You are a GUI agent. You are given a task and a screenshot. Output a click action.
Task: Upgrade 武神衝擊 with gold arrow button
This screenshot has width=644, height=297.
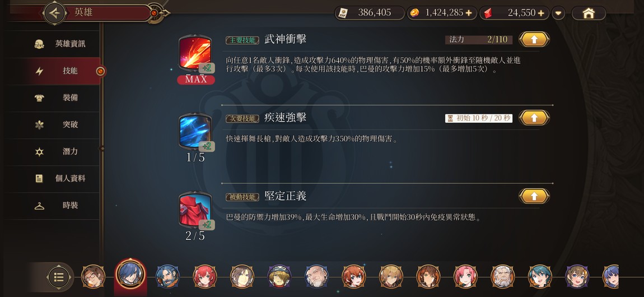[x=534, y=39]
